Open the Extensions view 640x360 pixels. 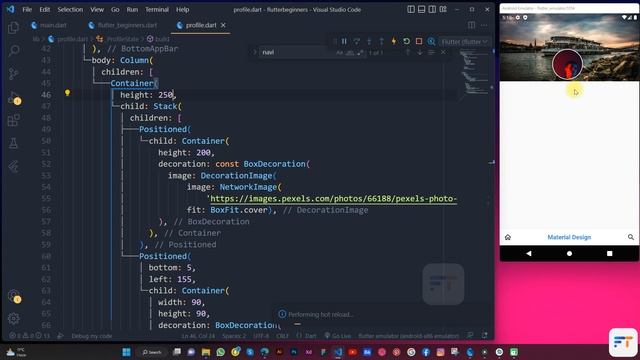pos(13,120)
